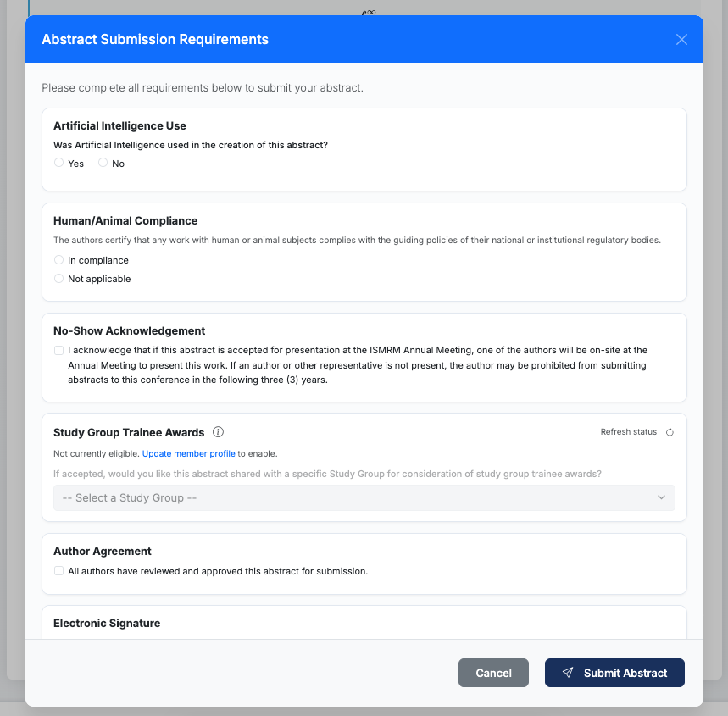
Task: Click the circular refresh status icon
Action: point(670,432)
